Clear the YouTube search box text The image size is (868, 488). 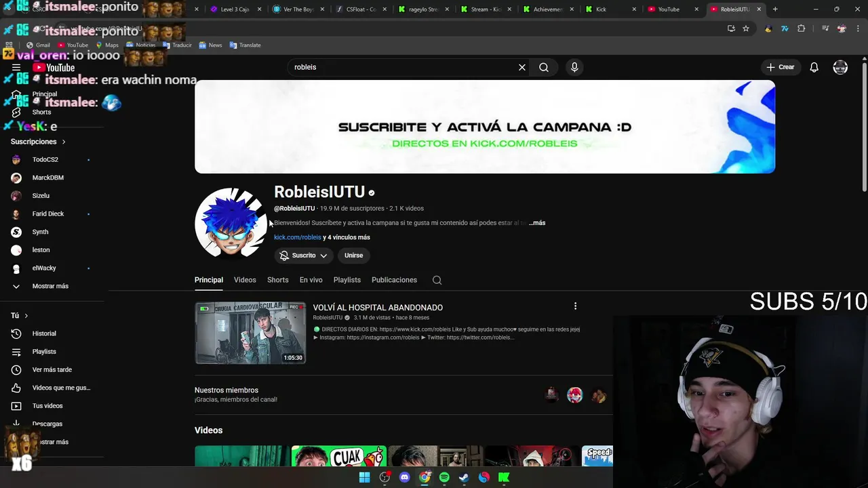[x=522, y=67]
